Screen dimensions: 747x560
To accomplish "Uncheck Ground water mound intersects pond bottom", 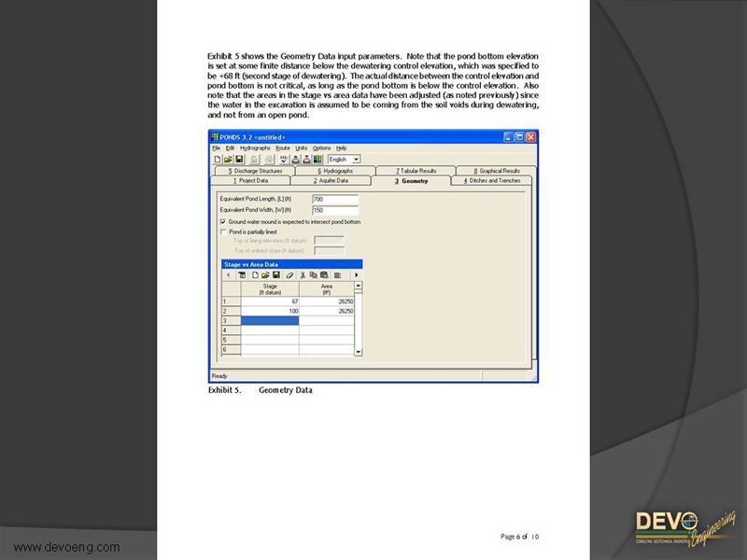I will (x=223, y=222).
